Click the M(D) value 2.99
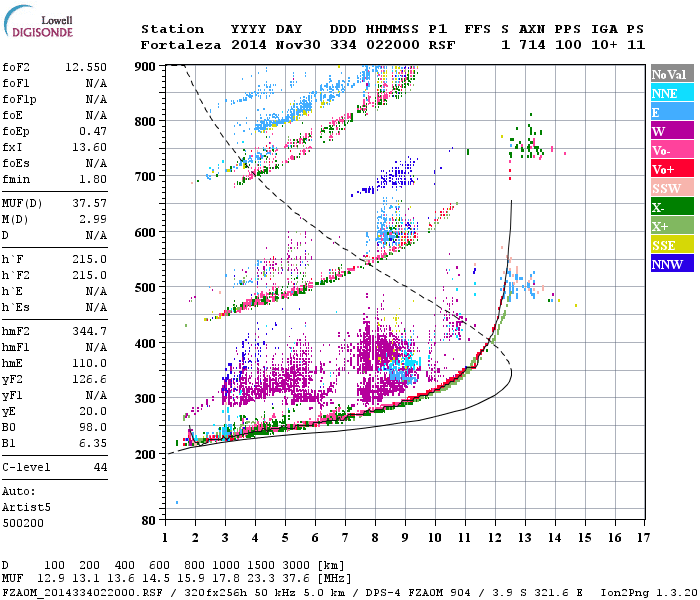700x600 pixels. coord(93,219)
